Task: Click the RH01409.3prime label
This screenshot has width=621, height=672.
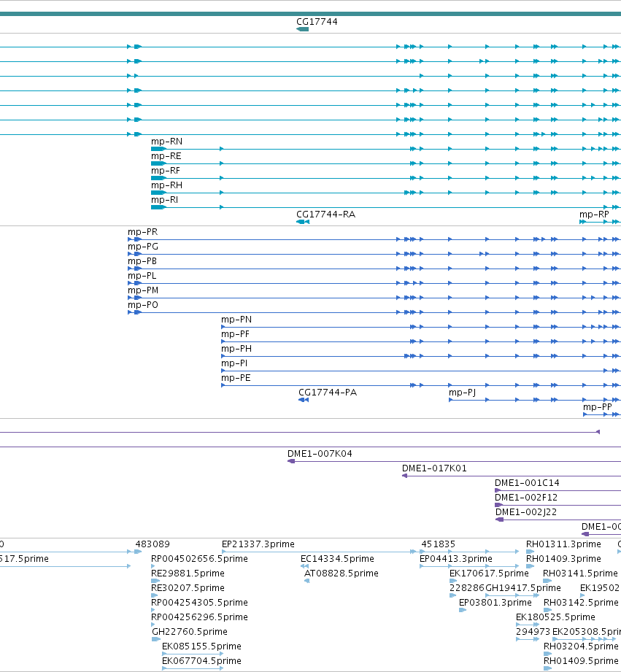Action: 563,558
